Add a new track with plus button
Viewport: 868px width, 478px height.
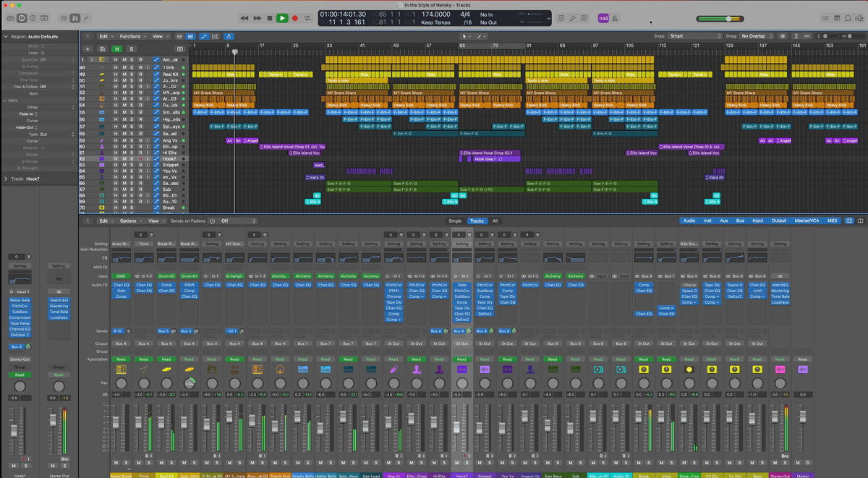[x=88, y=48]
